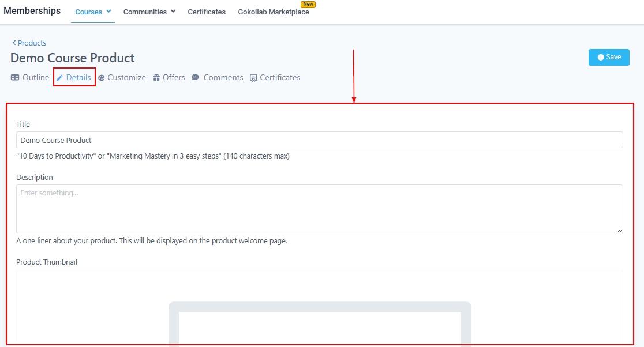Viewport: 644px width, 347px height.
Task: Click the Details pencil icon
Action: (59, 78)
